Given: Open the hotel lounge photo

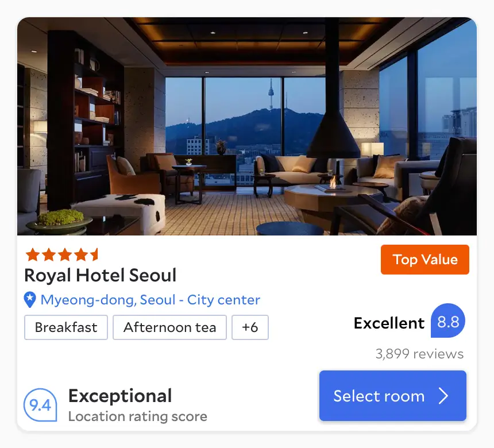Looking at the screenshot, I should [247, 126].
